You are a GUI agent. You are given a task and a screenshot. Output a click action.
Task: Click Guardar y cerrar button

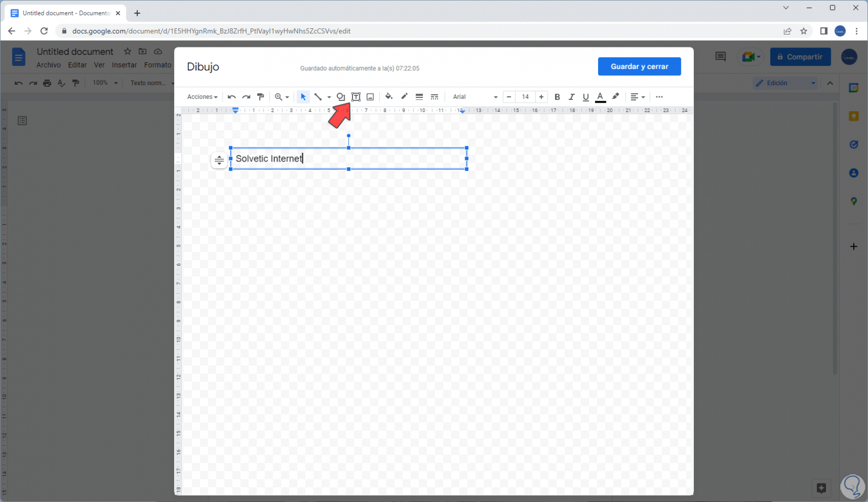pos(639,66)
